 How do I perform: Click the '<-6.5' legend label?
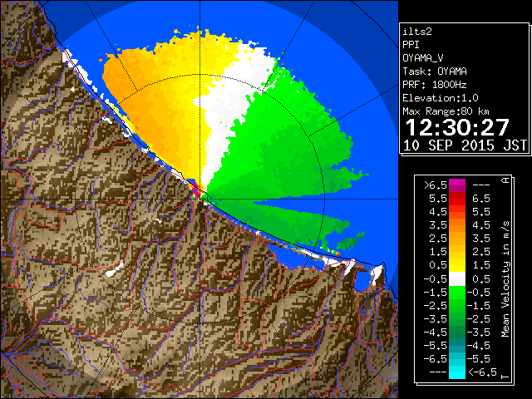tap(482, 372)
